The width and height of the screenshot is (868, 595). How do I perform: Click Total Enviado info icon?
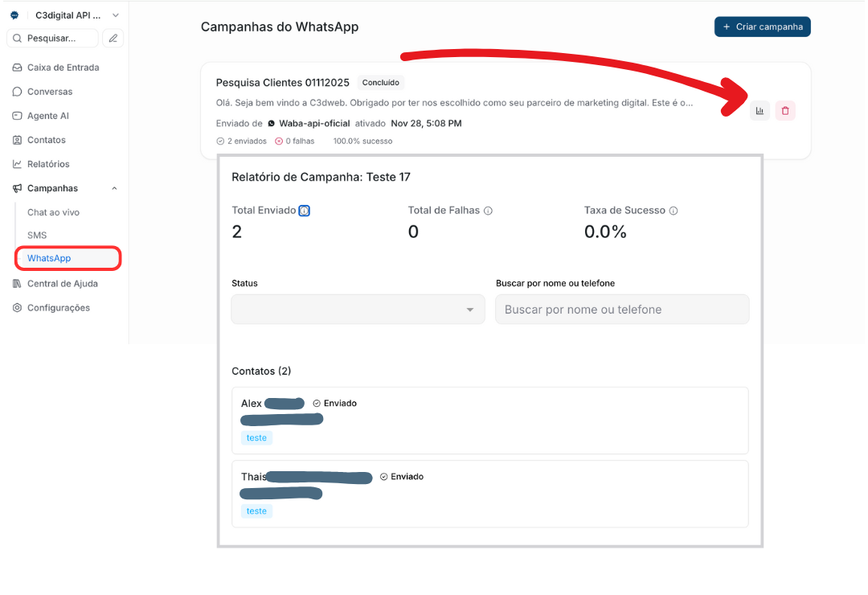[x=305, y=211]
